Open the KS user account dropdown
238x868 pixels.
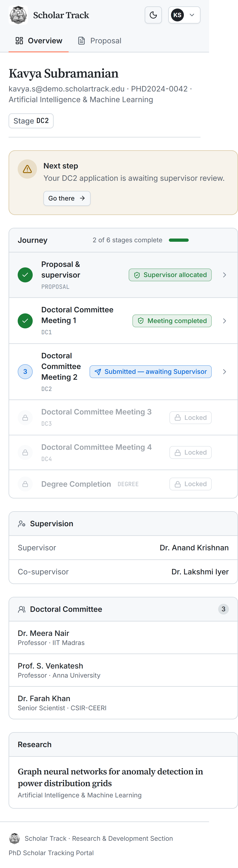[x=184, y=15]
